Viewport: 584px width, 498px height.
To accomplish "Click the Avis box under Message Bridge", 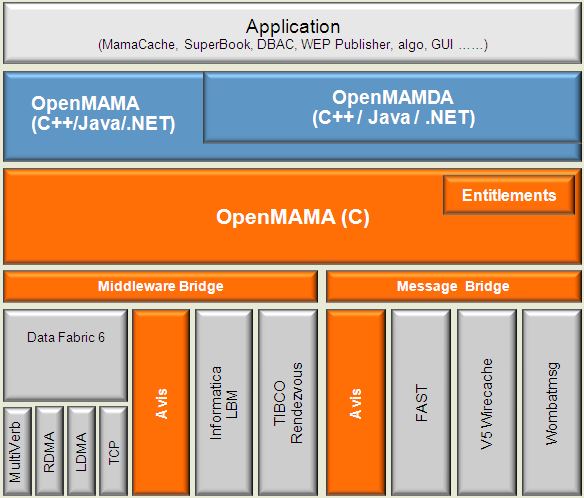I will [x=356, y=403].
